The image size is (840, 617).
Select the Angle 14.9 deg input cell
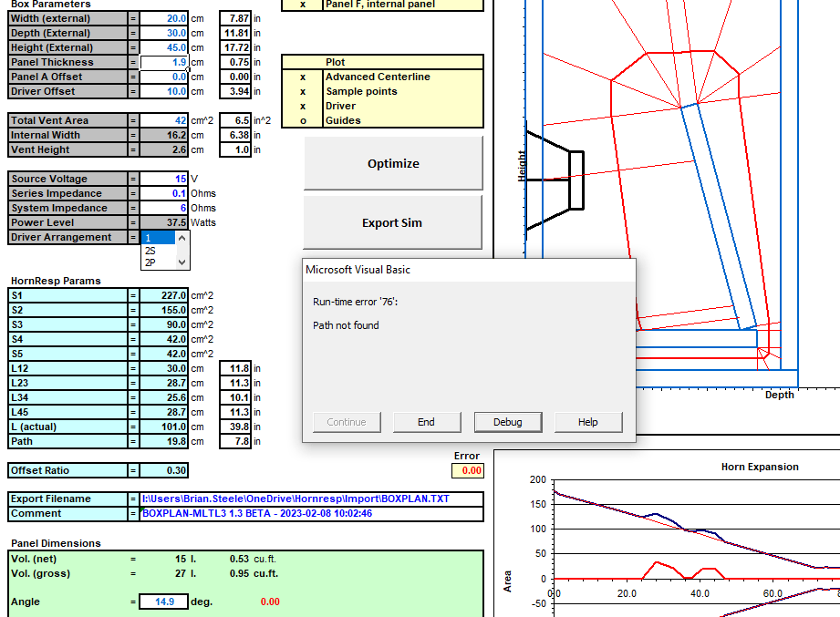(164, 602)
